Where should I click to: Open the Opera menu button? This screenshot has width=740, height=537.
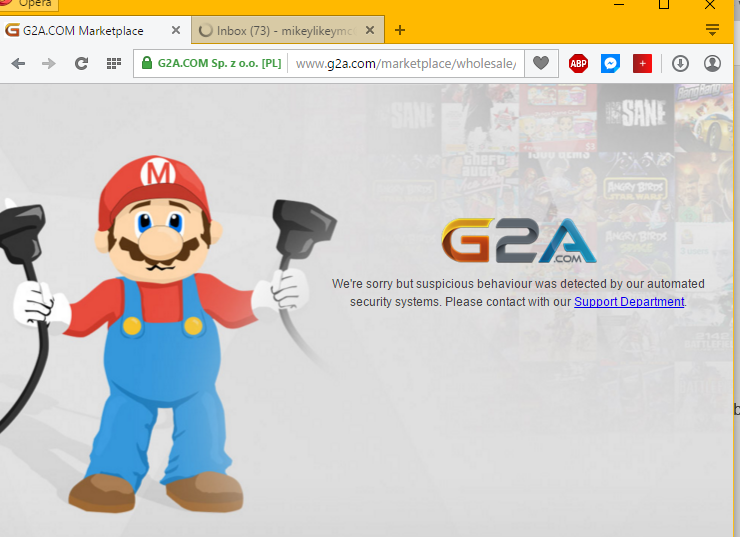point(29,5)
